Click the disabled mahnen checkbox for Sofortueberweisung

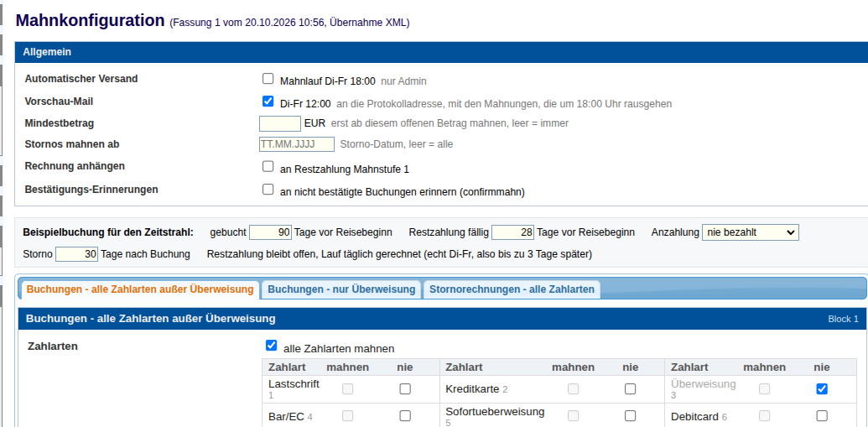(x=573, y=415)
